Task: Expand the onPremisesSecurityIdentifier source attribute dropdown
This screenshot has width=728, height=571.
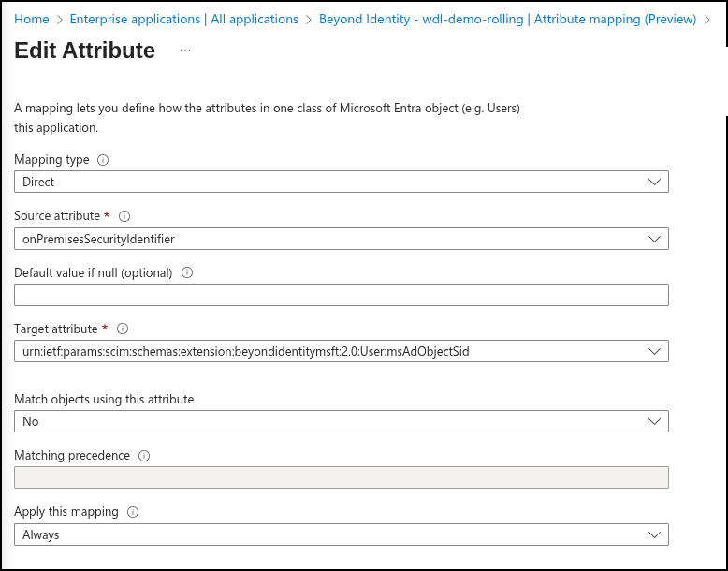Action: pyautogui.click(x=341, y=239)
